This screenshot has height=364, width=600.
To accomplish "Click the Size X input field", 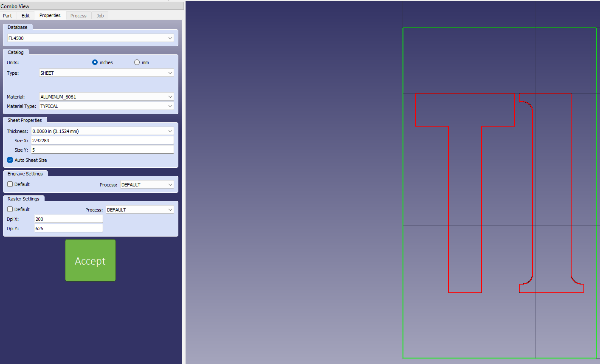I will click(x=102, y=141).
